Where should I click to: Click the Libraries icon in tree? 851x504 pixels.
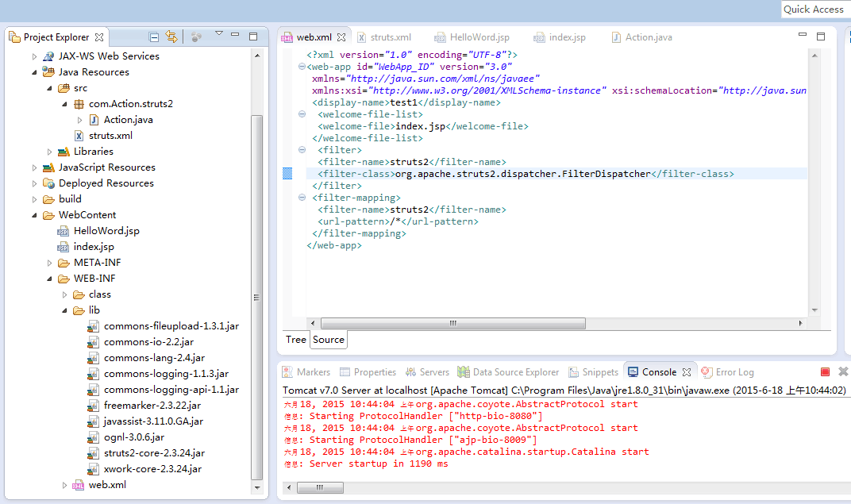pos(64,152)
